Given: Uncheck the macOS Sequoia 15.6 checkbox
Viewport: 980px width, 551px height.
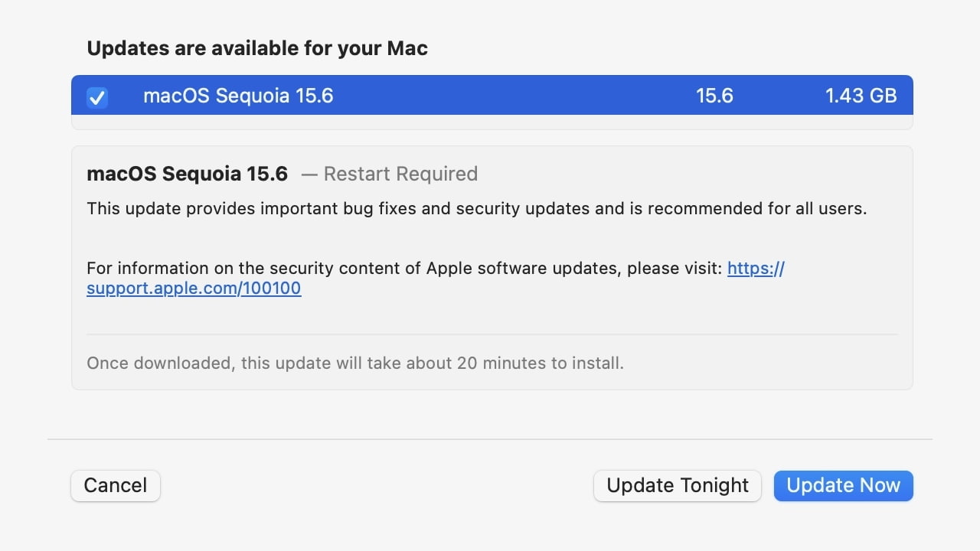Looking at the screenshot, I should (97, 97).
